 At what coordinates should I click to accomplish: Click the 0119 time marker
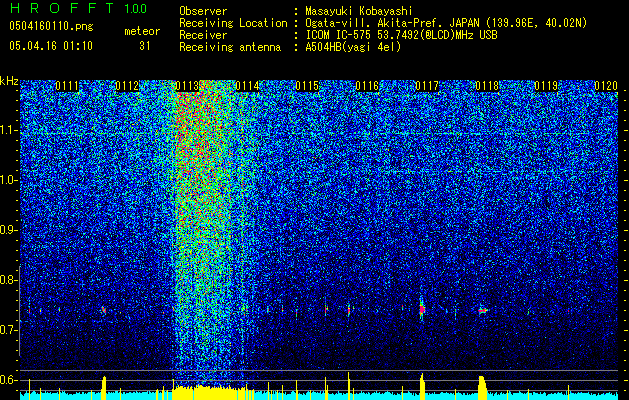click(546, 86)
